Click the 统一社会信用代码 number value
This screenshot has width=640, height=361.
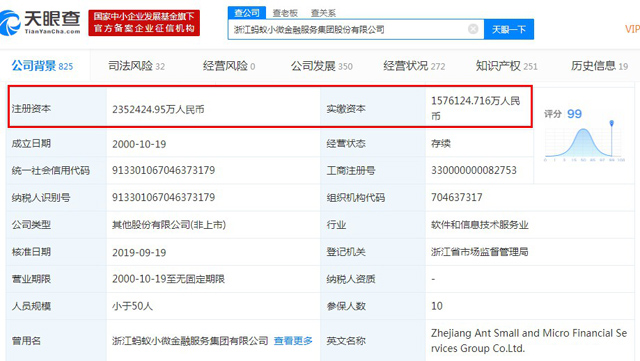tap(164, 170)
